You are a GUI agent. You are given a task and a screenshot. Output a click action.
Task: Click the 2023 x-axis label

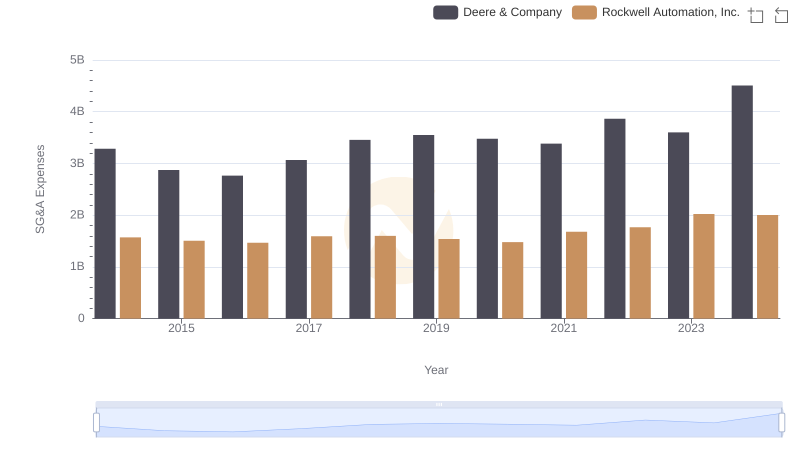691,328
